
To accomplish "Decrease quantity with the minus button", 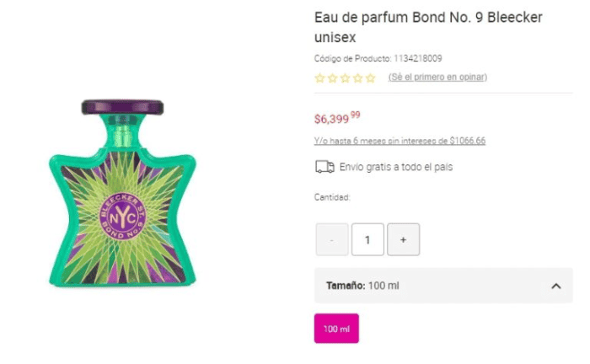I will click(332, 240).
